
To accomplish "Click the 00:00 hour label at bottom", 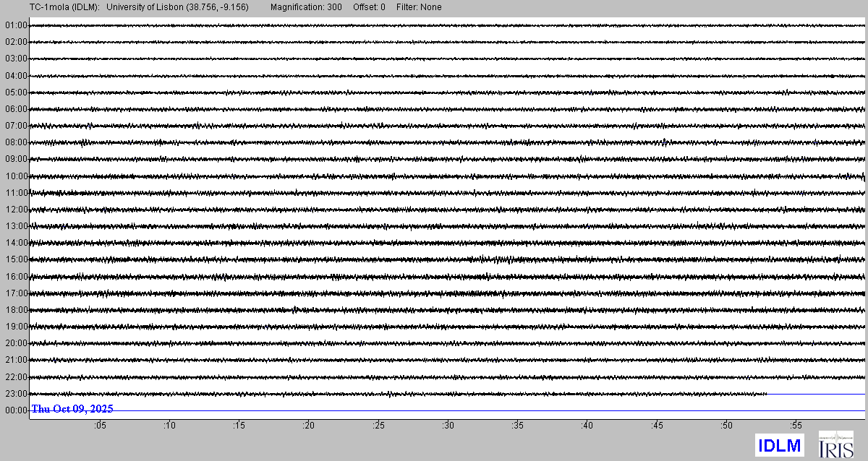I will point(16,410).
